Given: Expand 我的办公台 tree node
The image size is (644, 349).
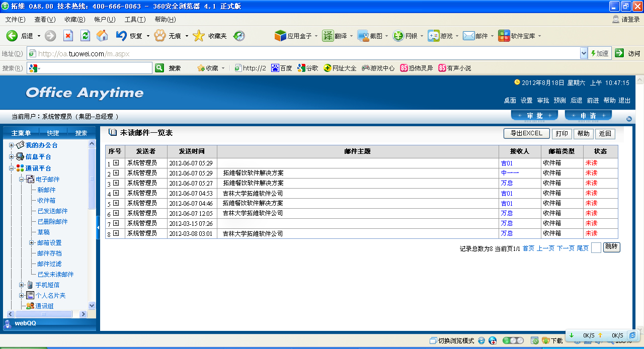Looking at the screenshot, I should [x=12, y=145].
